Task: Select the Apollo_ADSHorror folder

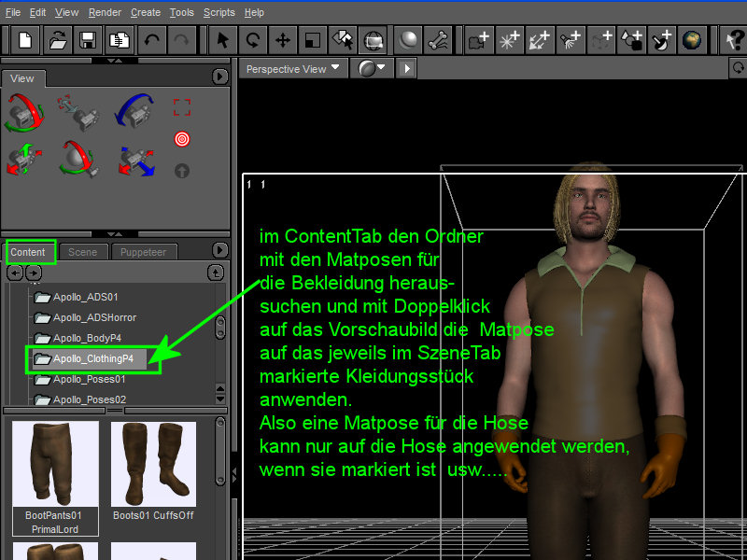Action: pos(85,317)
